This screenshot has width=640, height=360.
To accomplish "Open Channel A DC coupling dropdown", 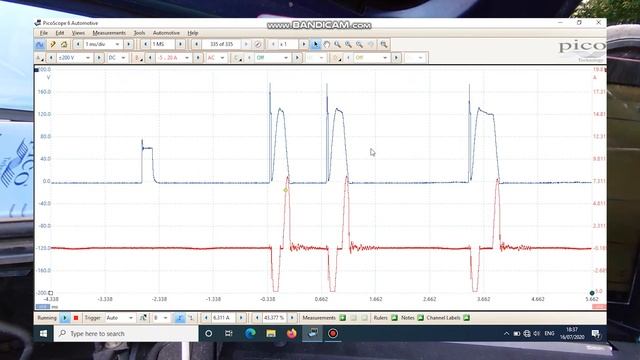I will (x=117, y=58).
